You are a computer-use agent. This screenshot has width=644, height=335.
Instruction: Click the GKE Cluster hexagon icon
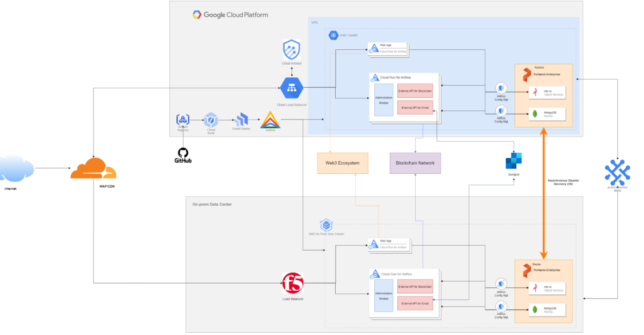coord(333,35)
